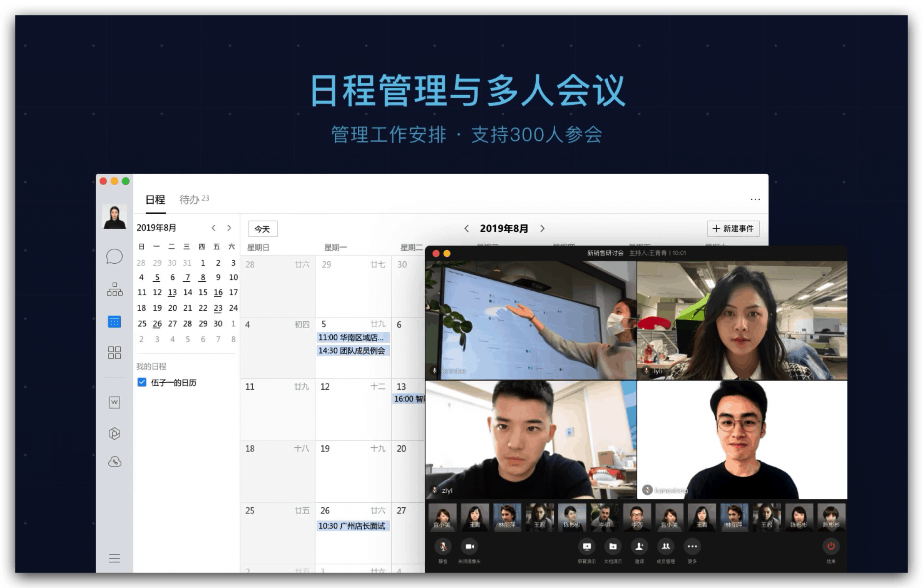This screenshot has height=588, width=923.
Task: Click the 新建事件 button
Action: click(x=733, y=229)
